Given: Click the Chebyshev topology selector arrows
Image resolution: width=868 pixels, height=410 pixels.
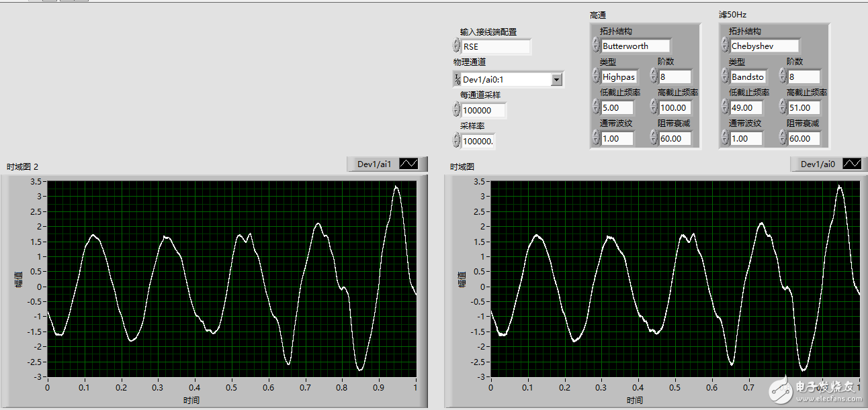Looking at the screenshot, I should tap(724, 46).
